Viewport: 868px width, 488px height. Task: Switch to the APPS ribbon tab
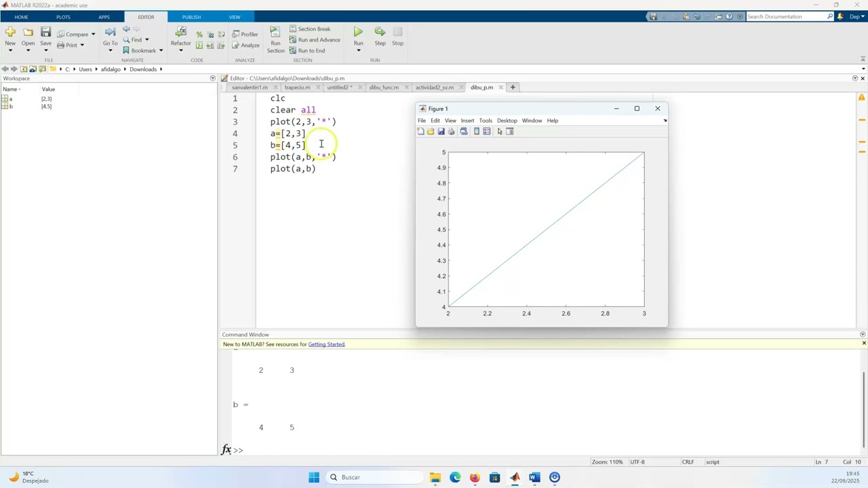(104, 16)
